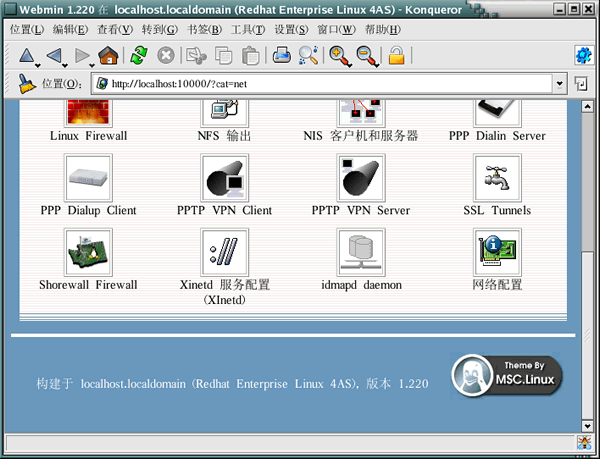Open Shorewall Firewall icon
This screenshot has height=459, width=600.
pos(88,252)
